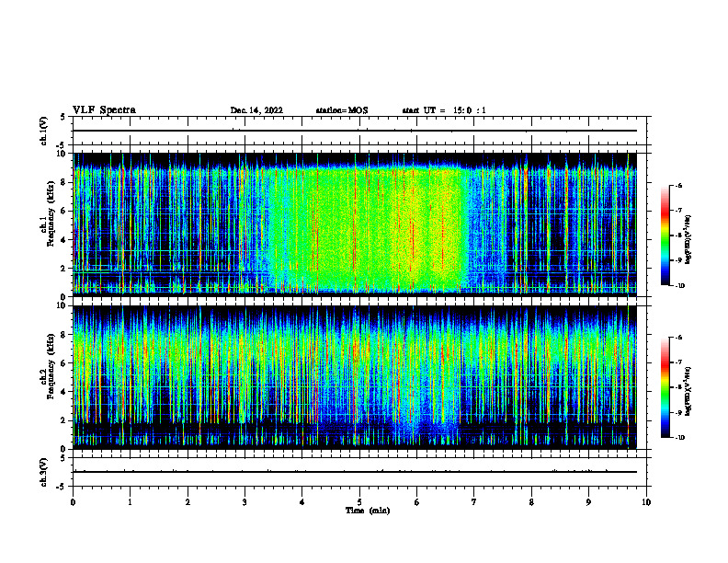Click the "-10" tick on ch.2 colorbar
Viewport: 728px width, 563px height.
pos(679,438)
